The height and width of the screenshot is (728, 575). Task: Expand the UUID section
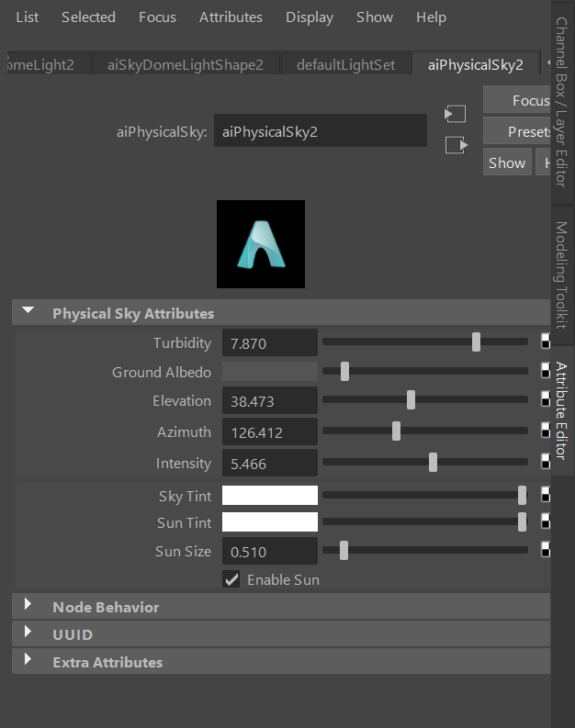pyautogui.click(x=28, y=632)
